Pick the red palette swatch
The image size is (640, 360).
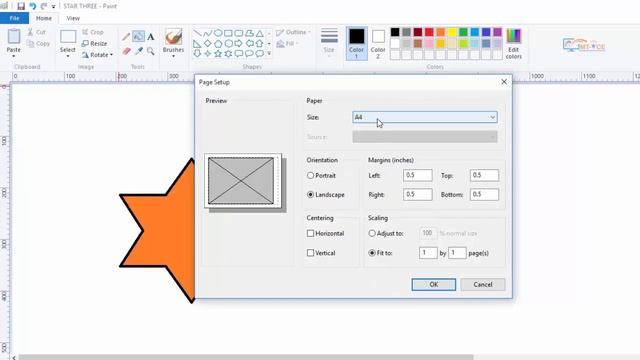tap(429, 32)
